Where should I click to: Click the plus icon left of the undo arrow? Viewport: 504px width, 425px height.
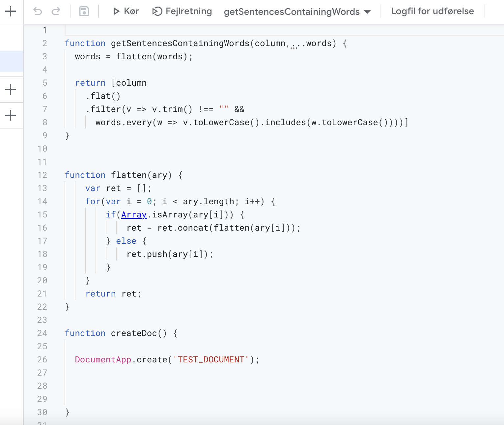(x=11, y=11)
